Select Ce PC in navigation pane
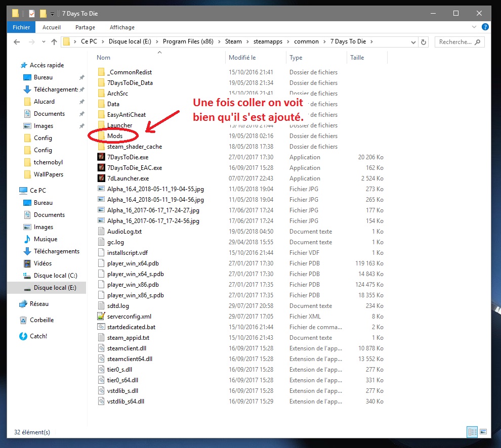This screenshot has width=501, height=448. tap(38, 190)
